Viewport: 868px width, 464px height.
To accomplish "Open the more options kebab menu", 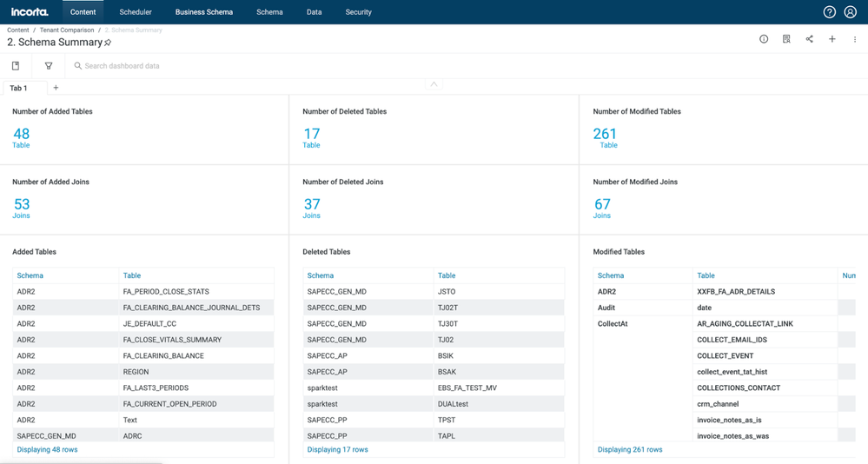I will coord(854,39).
